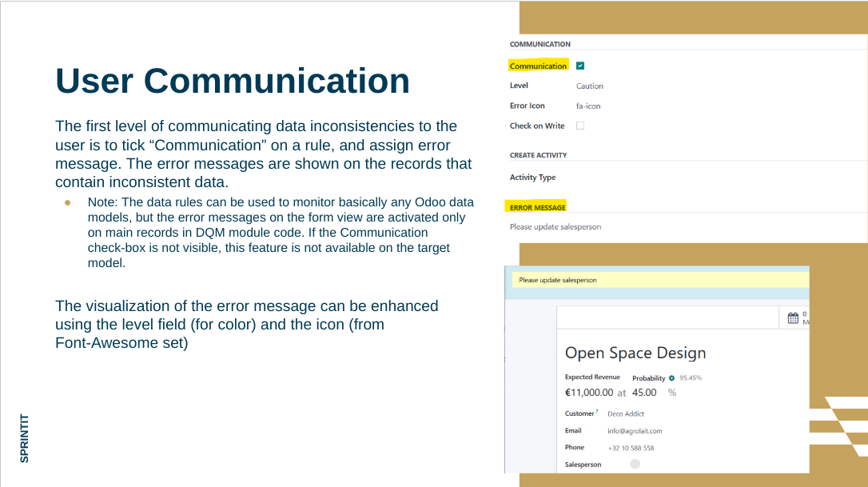This screenshot has width=868, height=487.
Task: Open the Deco Addict customer field
Action: (x=626, y=414)
